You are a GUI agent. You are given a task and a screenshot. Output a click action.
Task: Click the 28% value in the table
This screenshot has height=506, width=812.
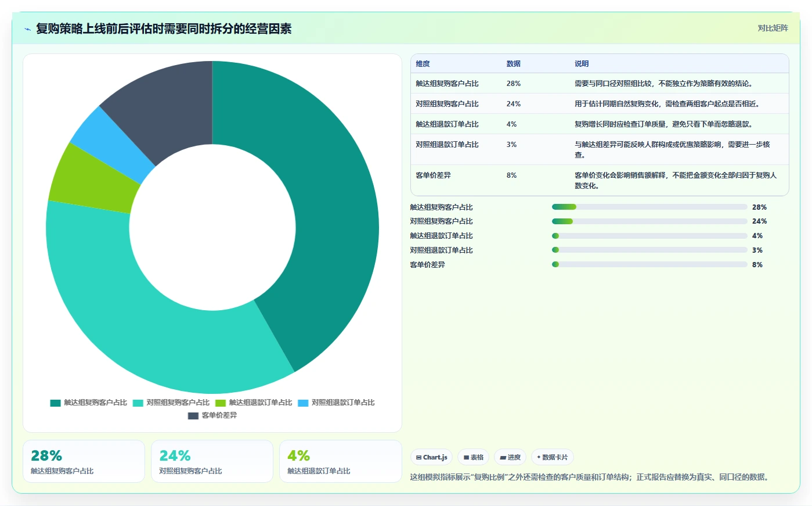tap(514, 84)
